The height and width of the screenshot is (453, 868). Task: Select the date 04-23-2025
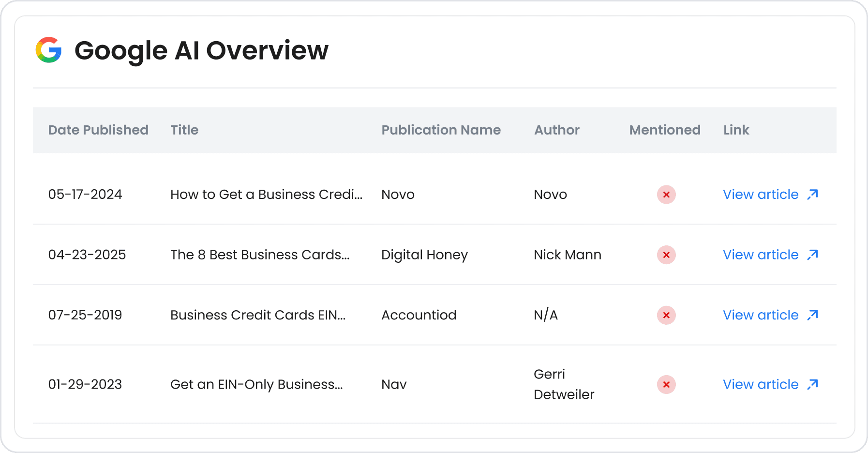tap(87, 255)
